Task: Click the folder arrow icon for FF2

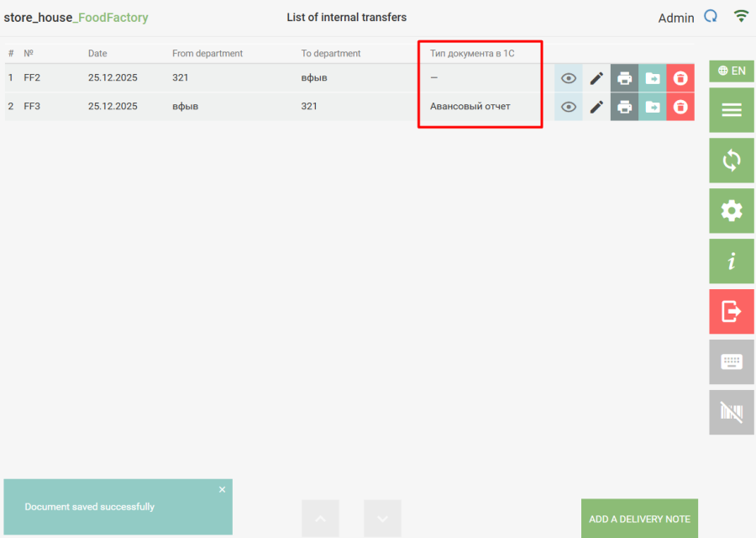Action: 653,78
